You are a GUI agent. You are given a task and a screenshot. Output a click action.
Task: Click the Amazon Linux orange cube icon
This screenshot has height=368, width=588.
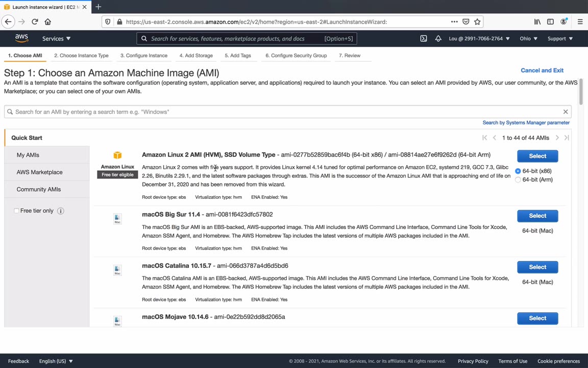117,155
